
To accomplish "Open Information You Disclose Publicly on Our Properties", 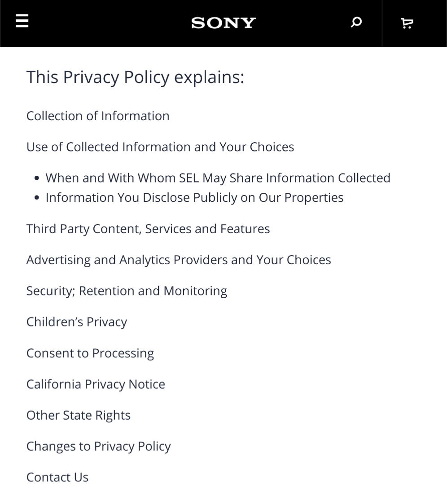I will 194,198.
